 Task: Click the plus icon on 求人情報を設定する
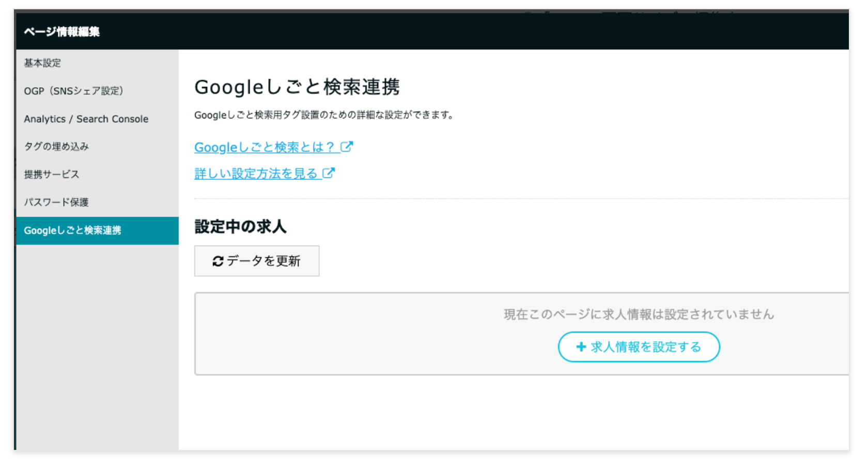581,347
